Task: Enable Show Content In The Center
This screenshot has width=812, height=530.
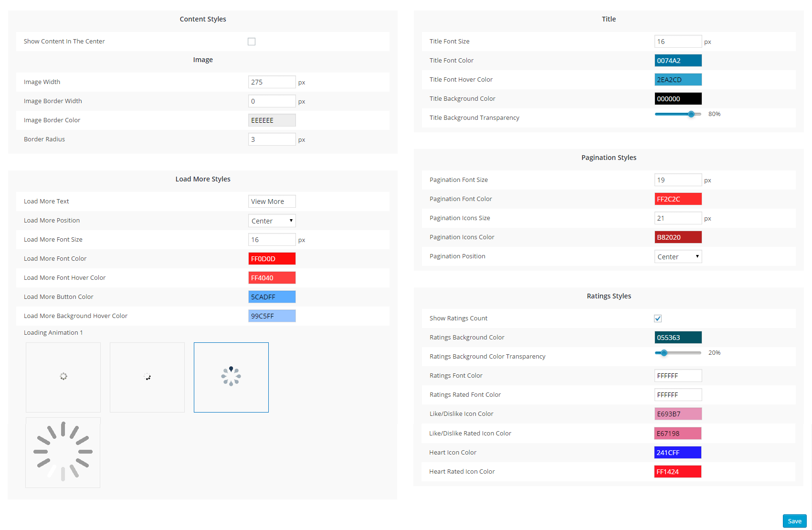Action: tap(252, 42)
